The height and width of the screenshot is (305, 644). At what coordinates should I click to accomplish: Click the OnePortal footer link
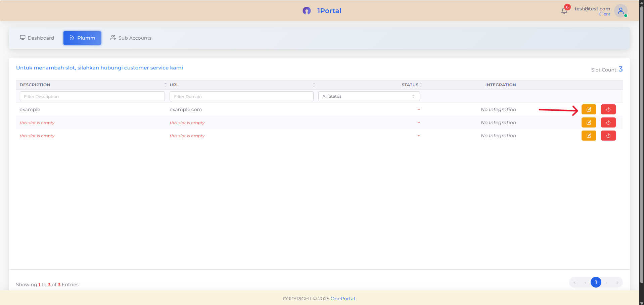click(342, 299)
